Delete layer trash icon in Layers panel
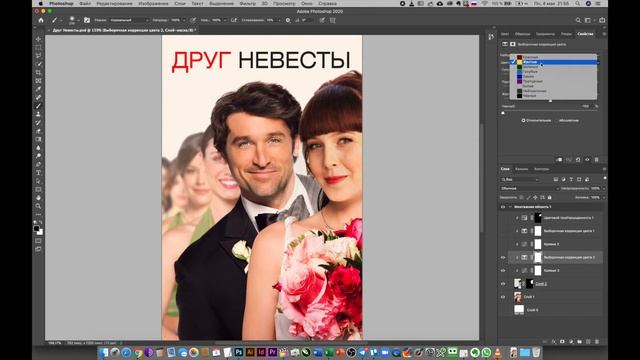Viewport: 640px width, 360px height. point(597,341)
